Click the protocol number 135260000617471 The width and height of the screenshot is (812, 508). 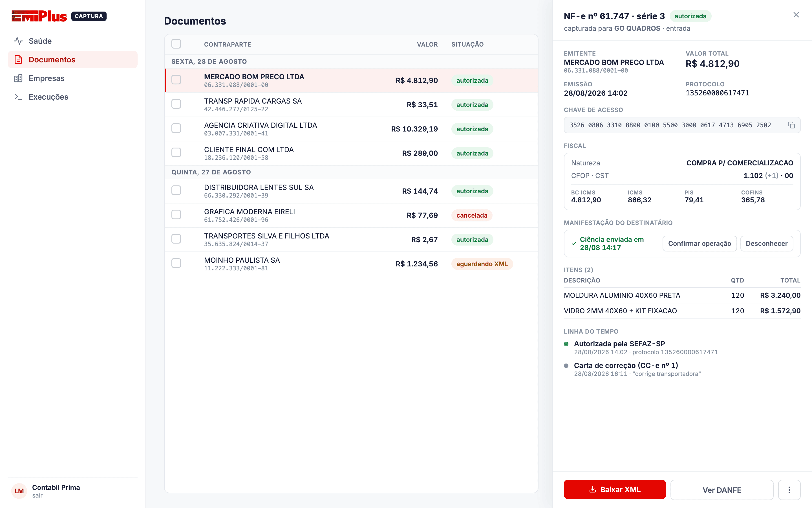[x=717, y=93]
